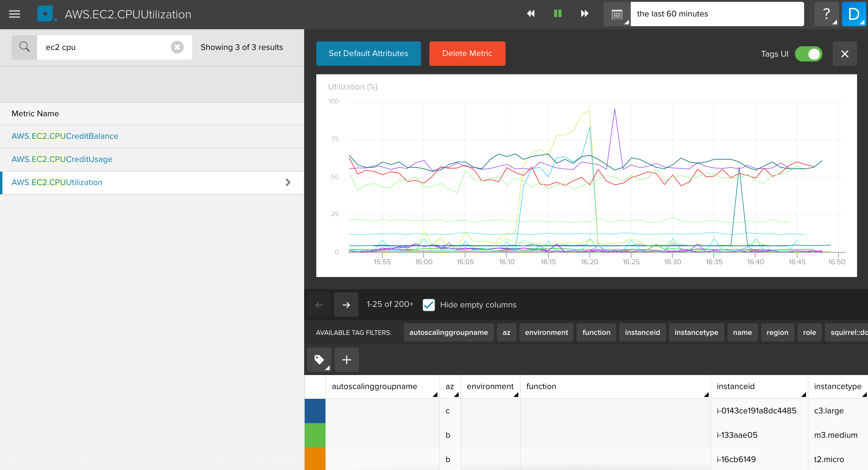The width and height of the screenshot is (868, 470).
Task: Open the hamburger navigation menu
Action: click(15, 14)
